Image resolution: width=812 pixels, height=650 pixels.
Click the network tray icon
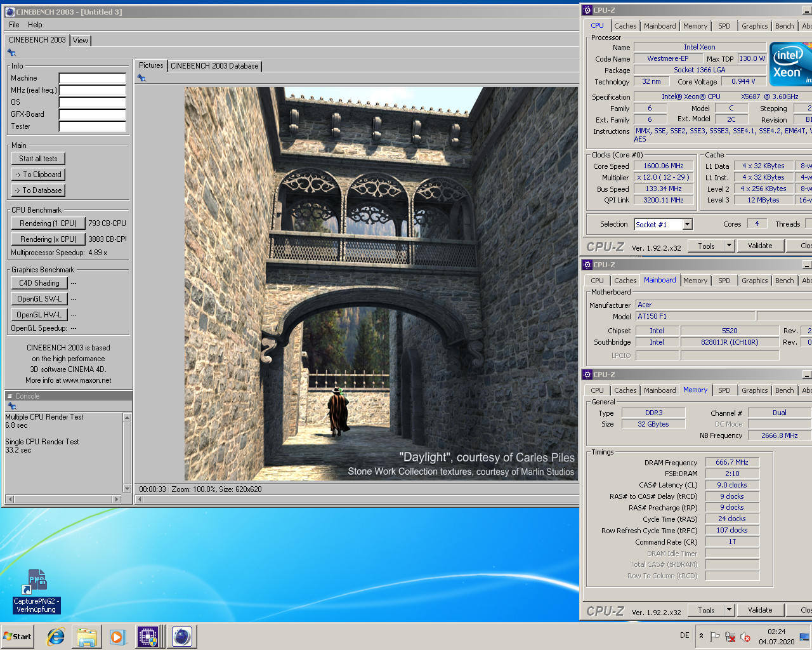(730, 637)
